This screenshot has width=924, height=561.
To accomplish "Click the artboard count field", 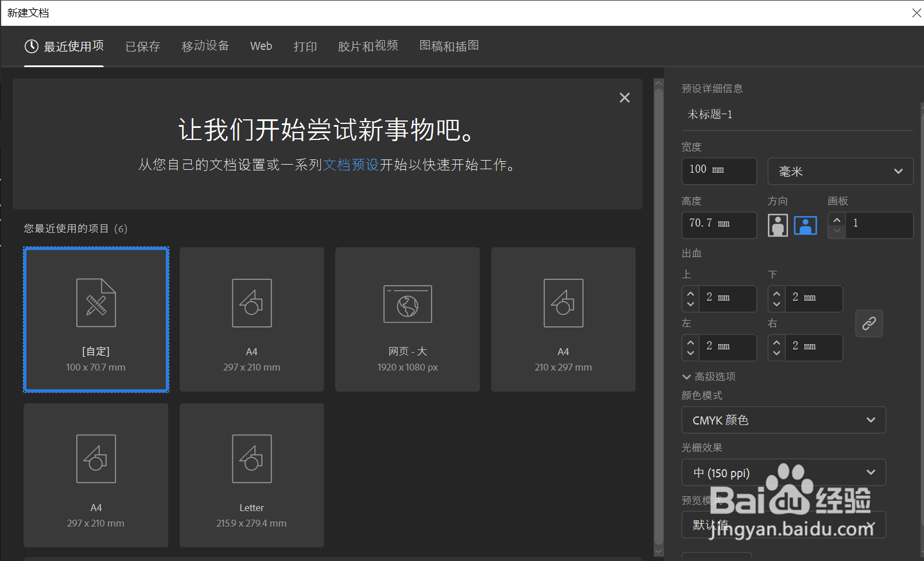I will (879, 225).
